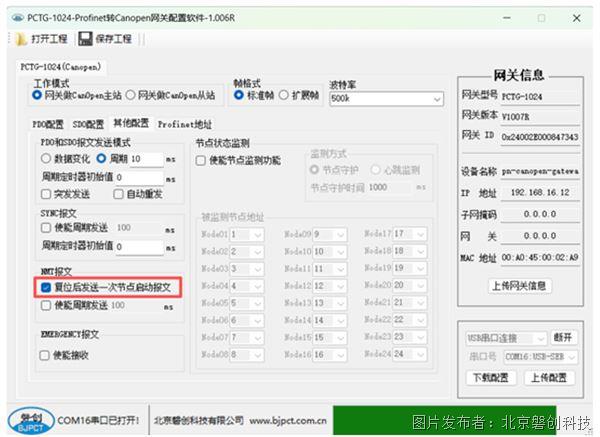Enable 突发发送 checkbox
Screen dimensions: 600x437
pos(46,194)
